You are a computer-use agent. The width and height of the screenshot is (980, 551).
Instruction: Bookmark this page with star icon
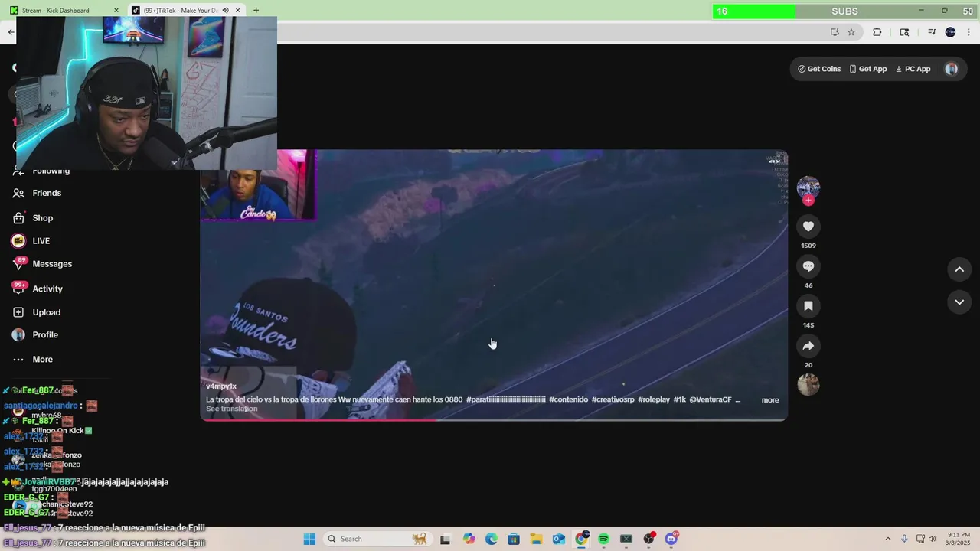tap(851, 32)
